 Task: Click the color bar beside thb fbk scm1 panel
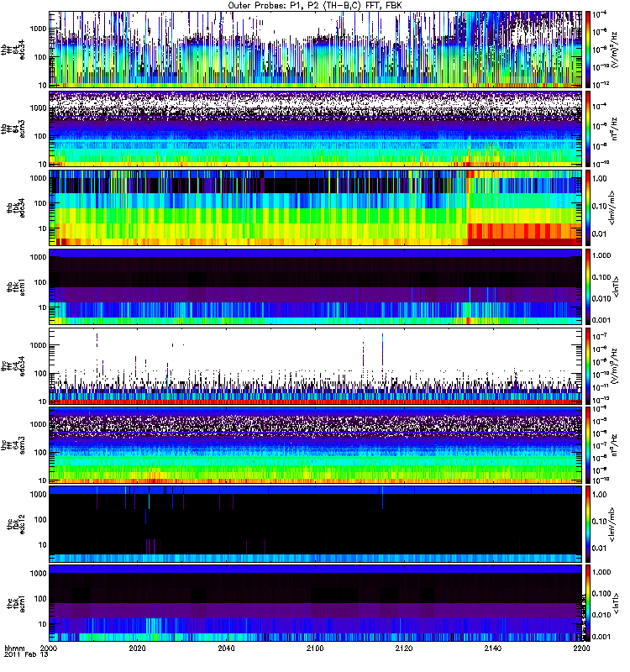coord(589,286)
